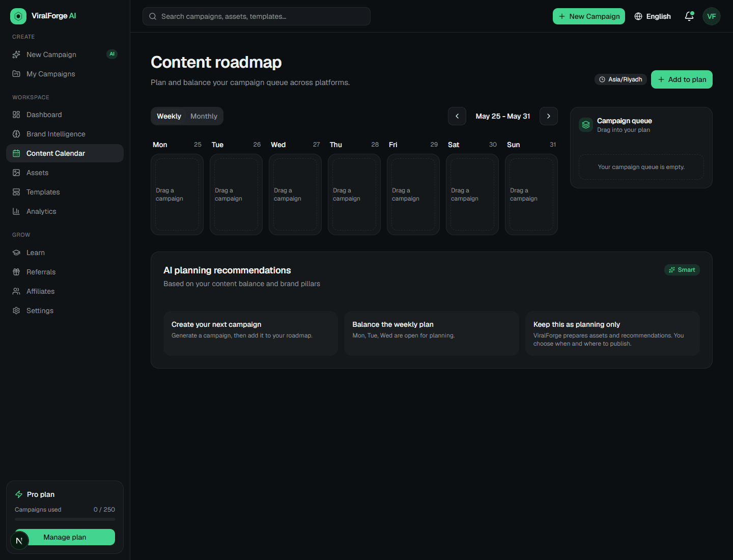The image size is (733, 560).
Task: Click Sunday 31 drop zone
Action: pyautogui.click(x=531, y=194)
